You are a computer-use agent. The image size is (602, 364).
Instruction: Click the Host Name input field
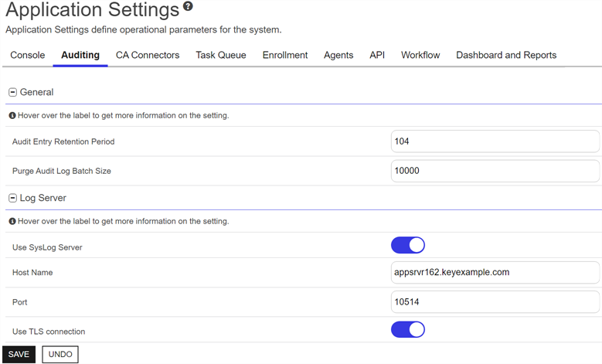coord(495,272)
